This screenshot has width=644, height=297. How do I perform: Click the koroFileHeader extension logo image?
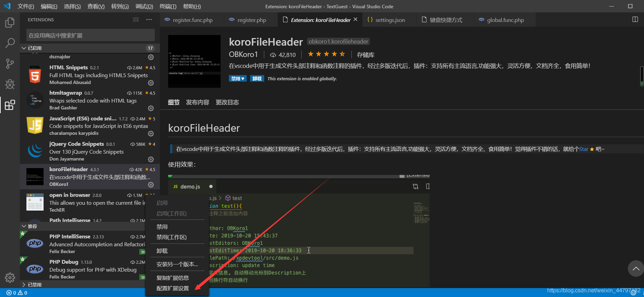coord(194,61)
